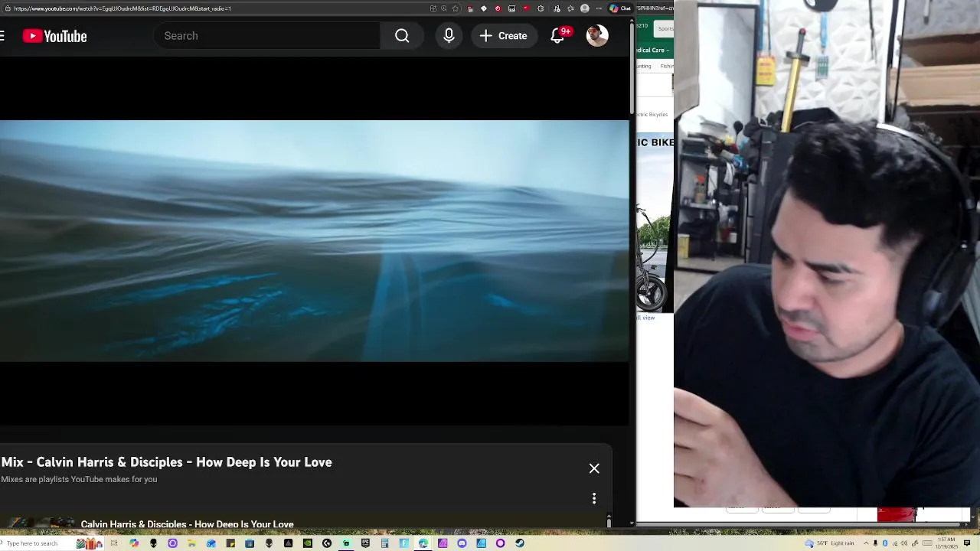Screen dimensions: 980x551
Task: Open notification center speech bubble icon
Action: coord(966,543)
